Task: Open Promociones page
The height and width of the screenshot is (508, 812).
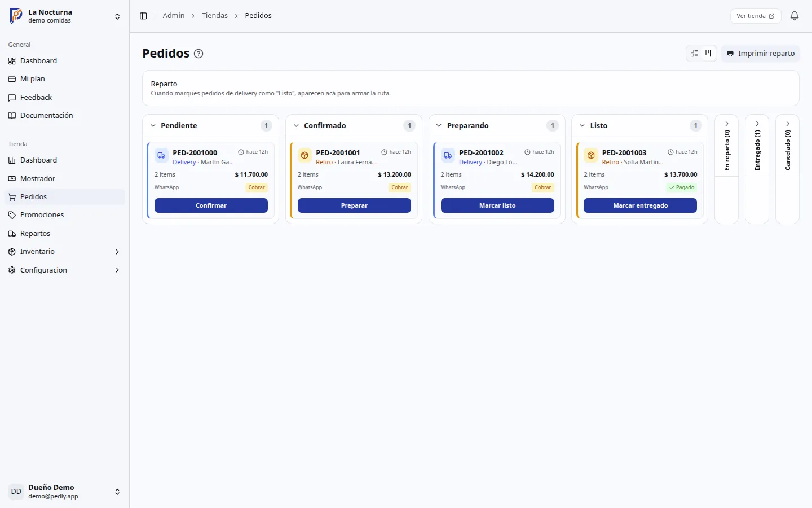Action: pyautogui.click(x=65, y=215)
